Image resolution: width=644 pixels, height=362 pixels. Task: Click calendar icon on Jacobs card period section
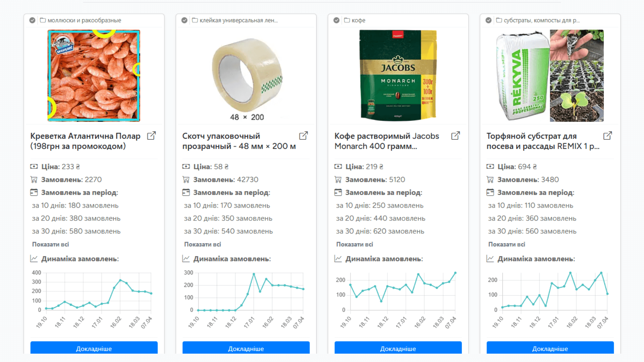point(338,192)
